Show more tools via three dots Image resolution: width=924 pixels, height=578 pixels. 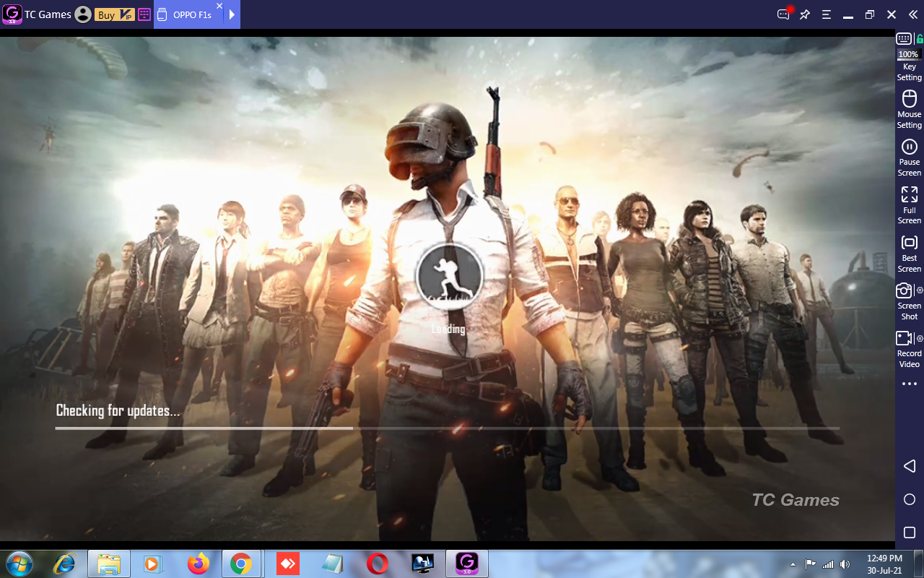910,384
